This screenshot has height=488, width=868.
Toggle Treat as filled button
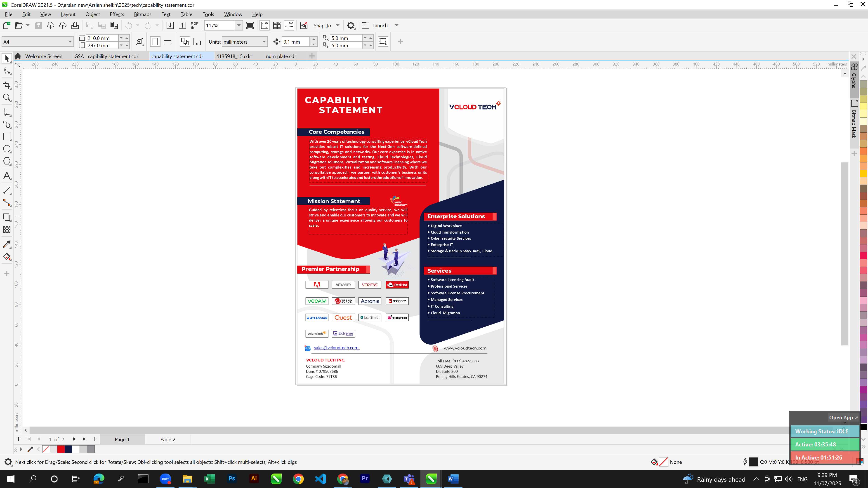383,41
